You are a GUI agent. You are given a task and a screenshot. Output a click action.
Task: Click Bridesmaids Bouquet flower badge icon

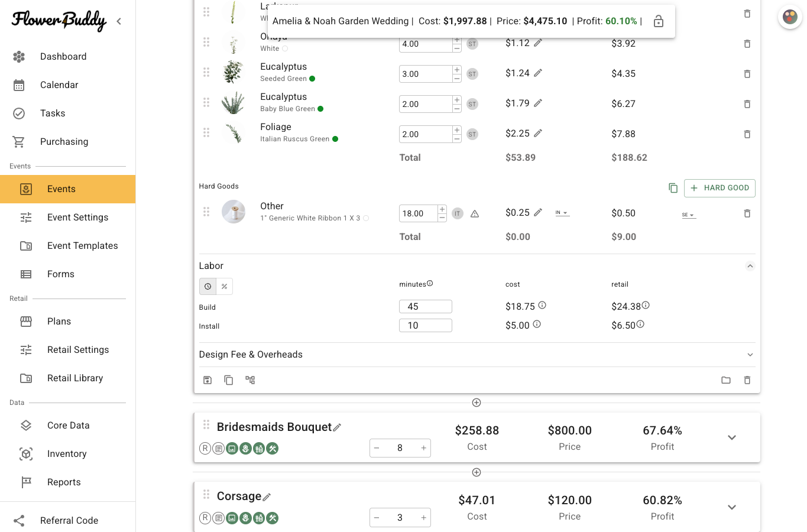pyautogui.click(x=245, y=449)
